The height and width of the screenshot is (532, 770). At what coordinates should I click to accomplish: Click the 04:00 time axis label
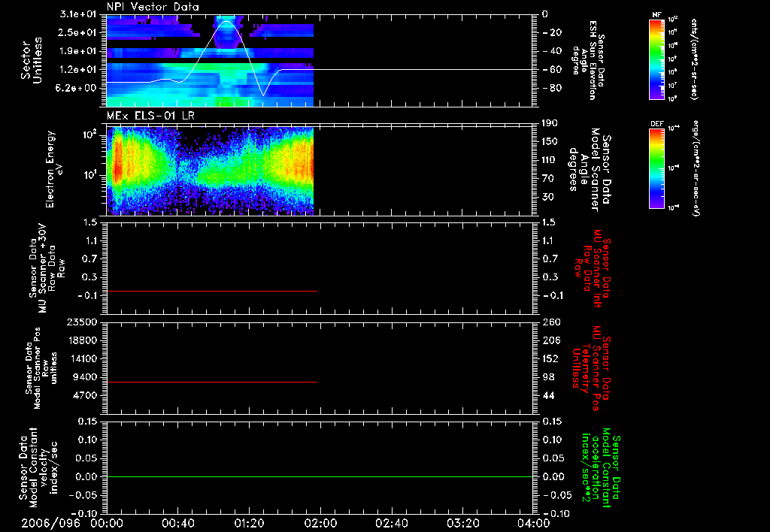533,523
